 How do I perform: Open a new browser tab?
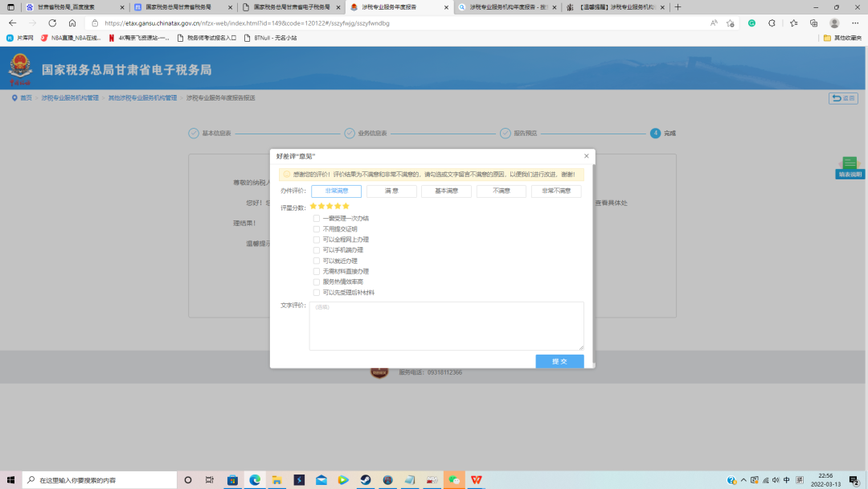coord(678,7)
